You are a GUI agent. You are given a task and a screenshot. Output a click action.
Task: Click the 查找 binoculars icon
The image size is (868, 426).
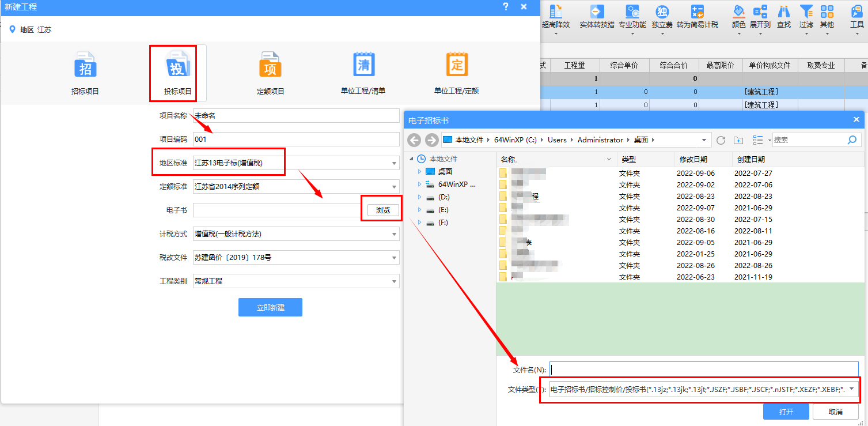783,12
